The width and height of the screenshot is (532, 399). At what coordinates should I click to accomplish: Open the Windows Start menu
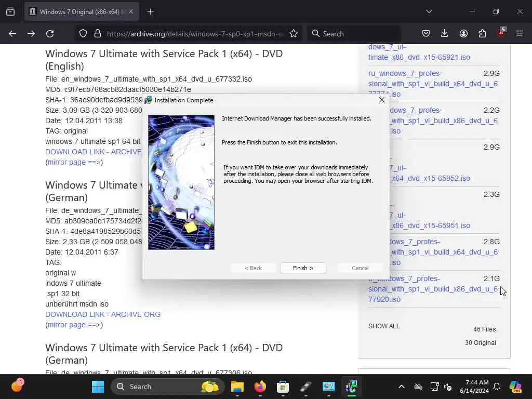[98, 387]
